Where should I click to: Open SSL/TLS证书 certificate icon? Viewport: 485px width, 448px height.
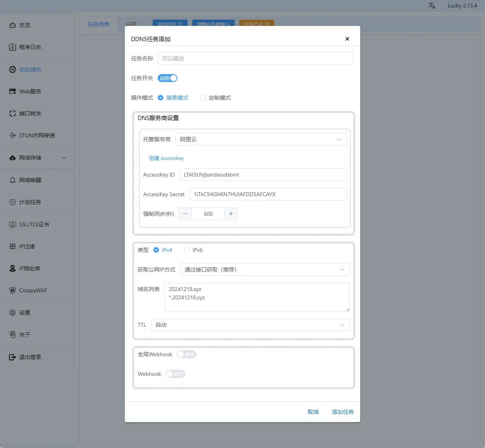(13, 224)
